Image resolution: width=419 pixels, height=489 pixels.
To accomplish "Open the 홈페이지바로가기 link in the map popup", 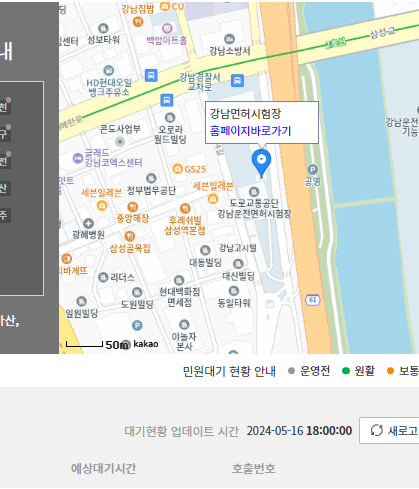I will [x=250, y=131].
